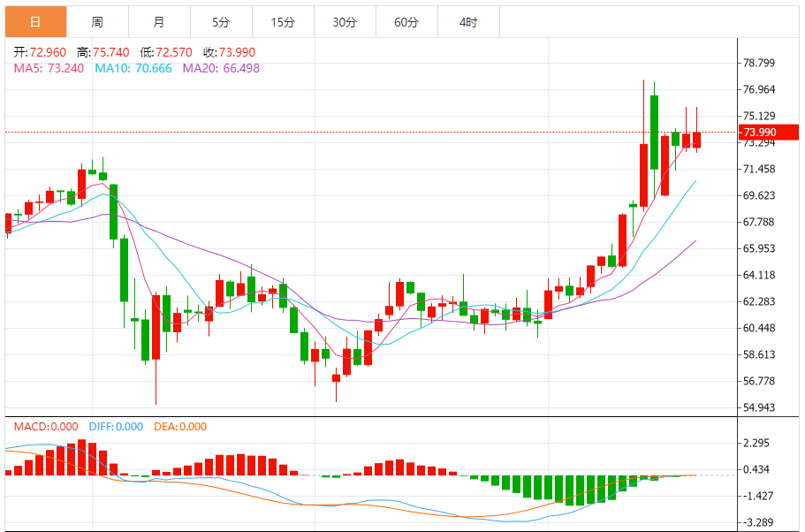Open the 4时 timeframe tab
This screenshot has height=532, width=805.
468,22
